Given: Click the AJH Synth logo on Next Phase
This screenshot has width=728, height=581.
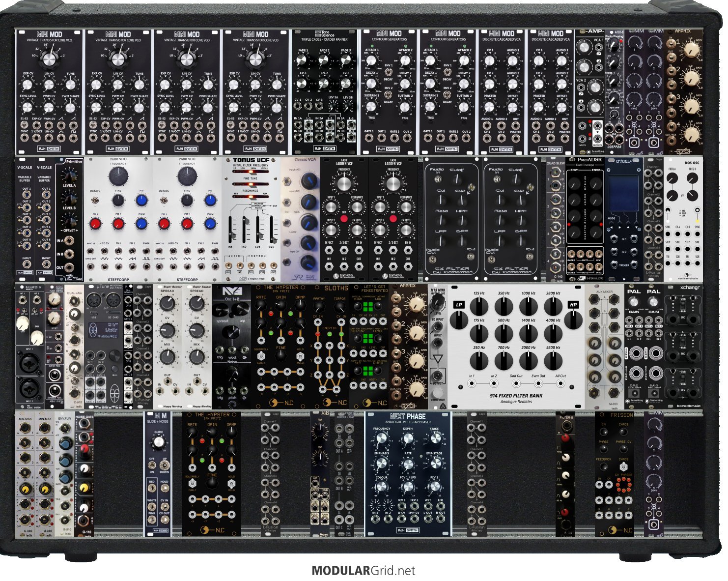Looking at the screenshot, I should 407,530.
